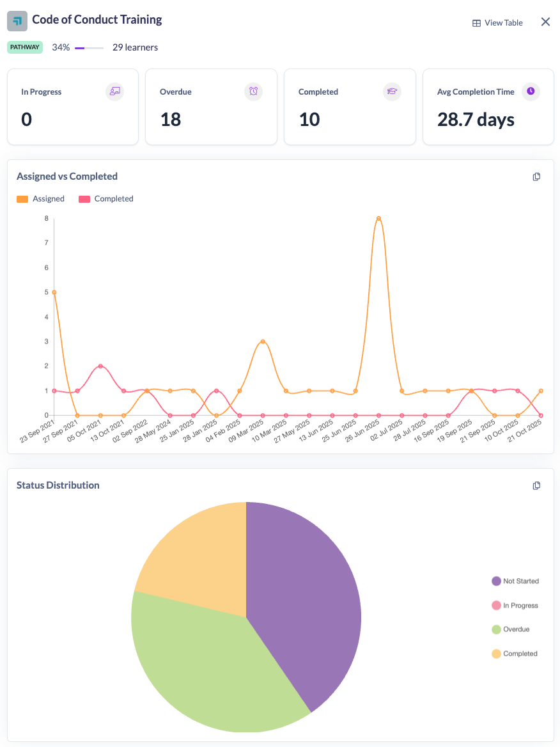Toggle Not Started in pie chart legend
Image resolution: width=560 pixels, height=747 pixels.
coord(515,581)
